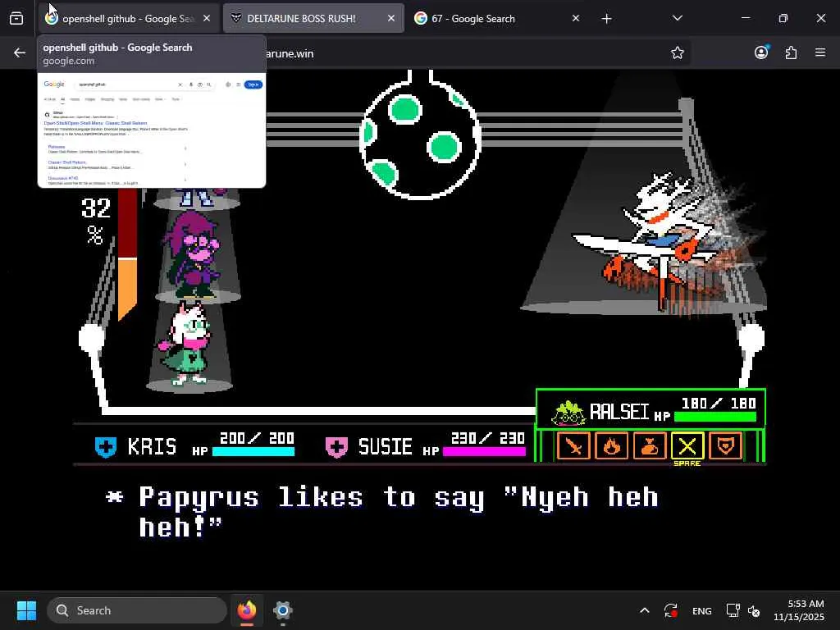Screen dimensions: 840x630
Task: Click the SUSIE name label
Action: pyautogui.click(x=386, y=447)
